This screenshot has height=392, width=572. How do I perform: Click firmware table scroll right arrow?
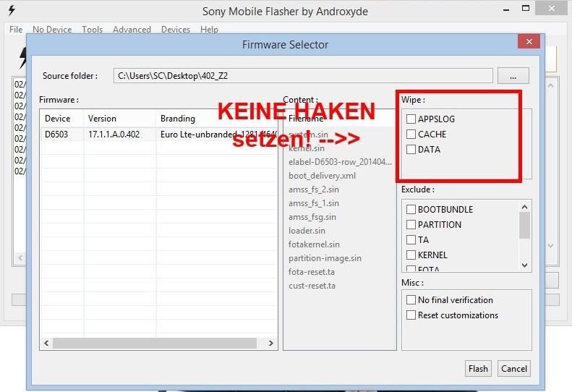pyautogui.click(x=270, y=343)
